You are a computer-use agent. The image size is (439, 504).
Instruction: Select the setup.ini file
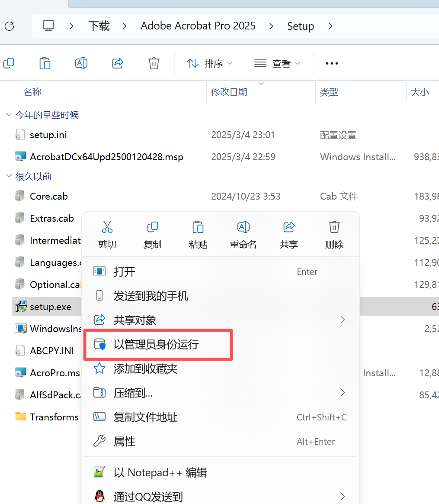(x=48, y=135)
